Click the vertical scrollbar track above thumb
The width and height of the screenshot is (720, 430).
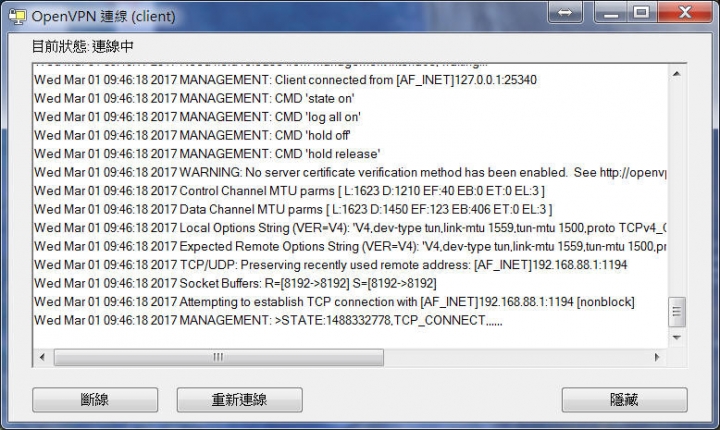coord(676,189)
